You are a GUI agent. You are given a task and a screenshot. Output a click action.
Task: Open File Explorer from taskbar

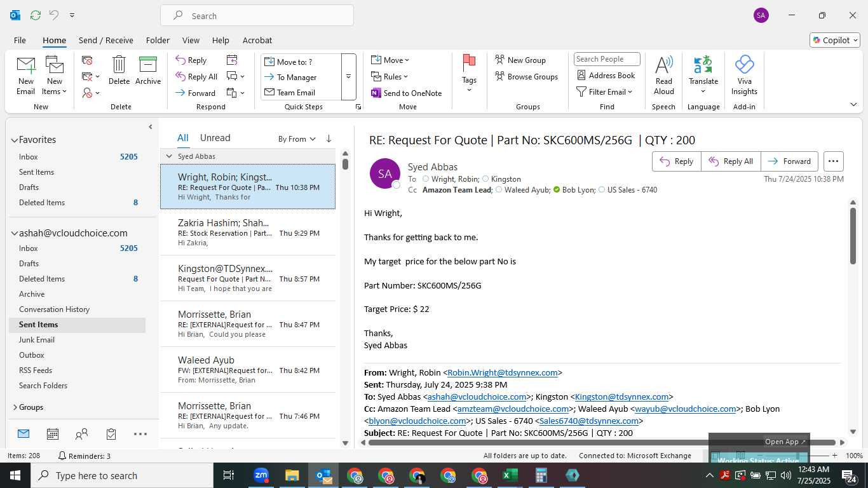pos(292,475)
